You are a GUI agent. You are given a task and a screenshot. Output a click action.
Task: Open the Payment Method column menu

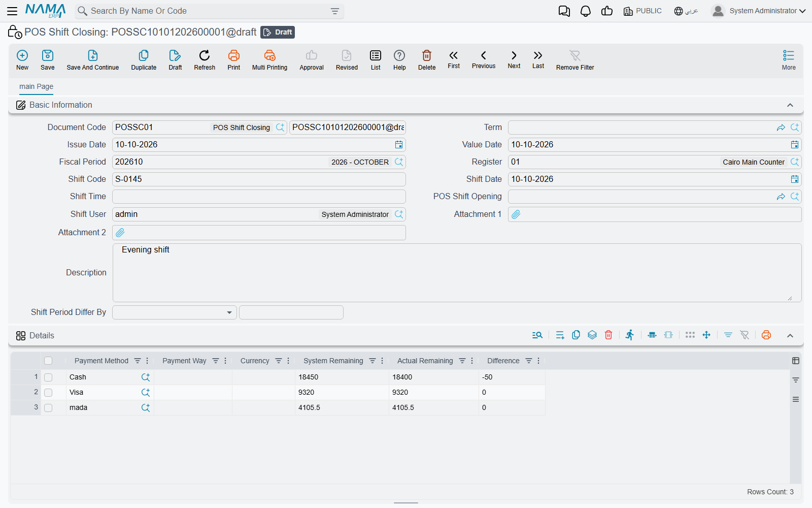pyautogui.click(x=147, y=361)
